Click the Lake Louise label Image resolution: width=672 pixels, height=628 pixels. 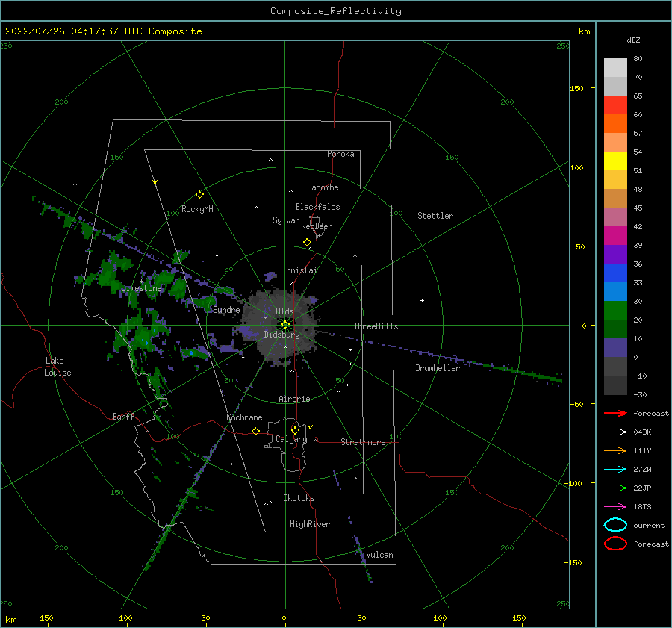[57, 367]
